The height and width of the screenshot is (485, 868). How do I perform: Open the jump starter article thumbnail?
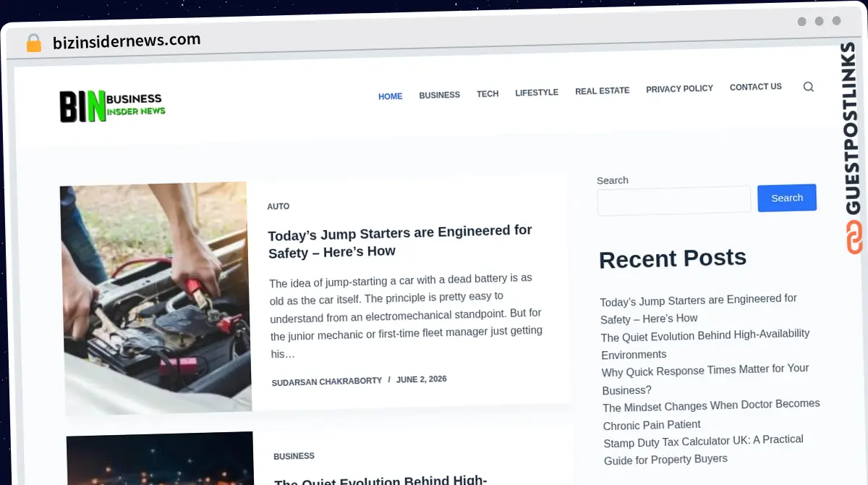click(156, 298)
